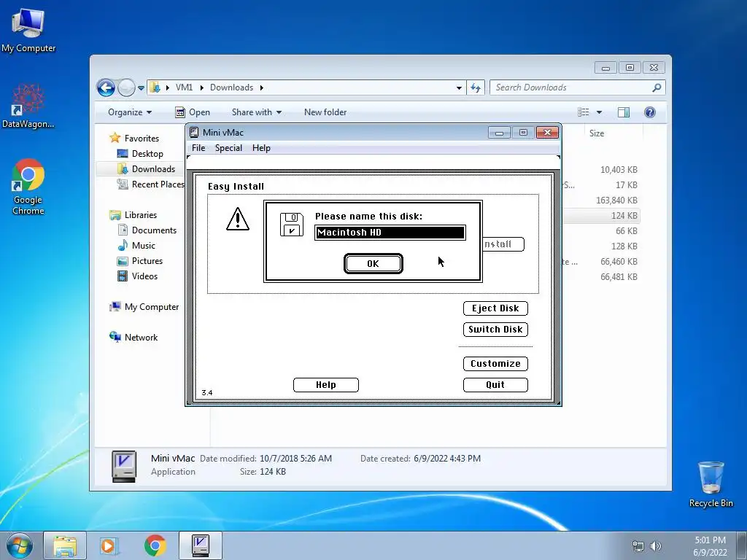Select Network in navigation pane
The width and height of the screenshot is (747, 560).
click(x=141, y=338)
